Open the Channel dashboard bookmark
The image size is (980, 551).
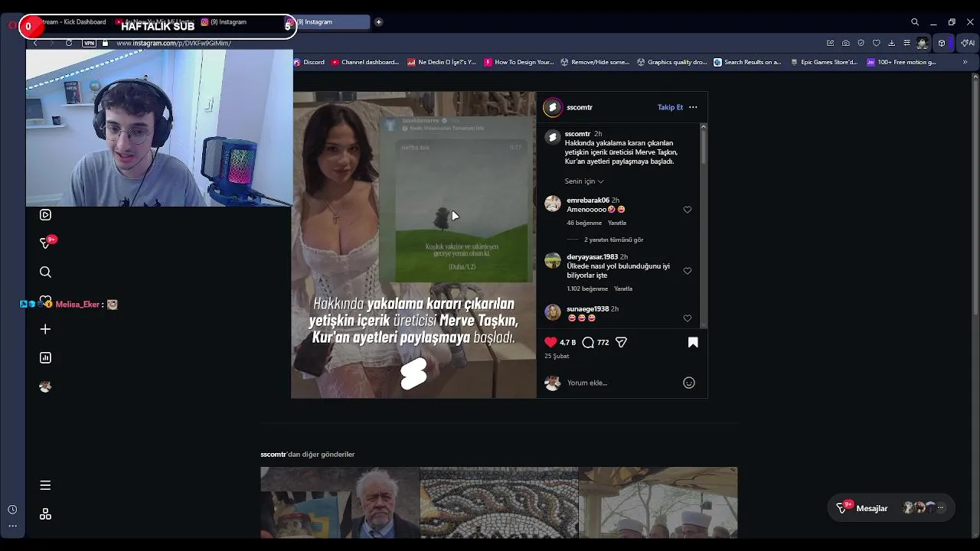click(365, 62)
